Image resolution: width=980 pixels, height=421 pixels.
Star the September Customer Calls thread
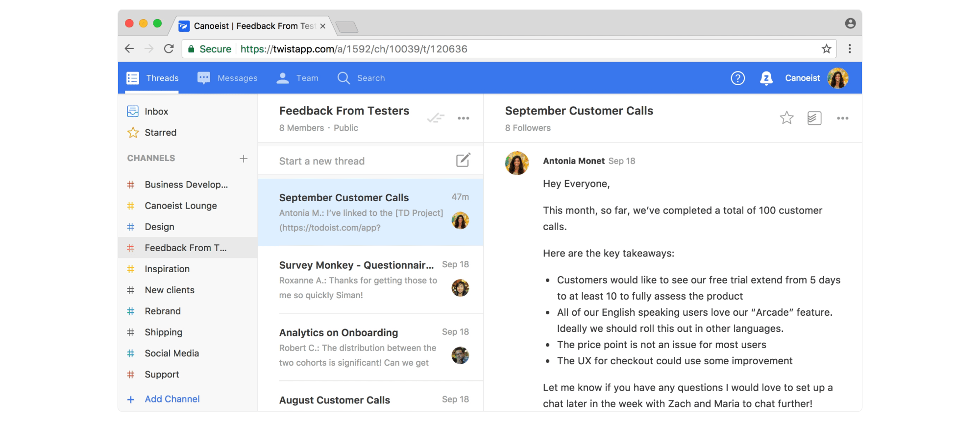[786, 118]
